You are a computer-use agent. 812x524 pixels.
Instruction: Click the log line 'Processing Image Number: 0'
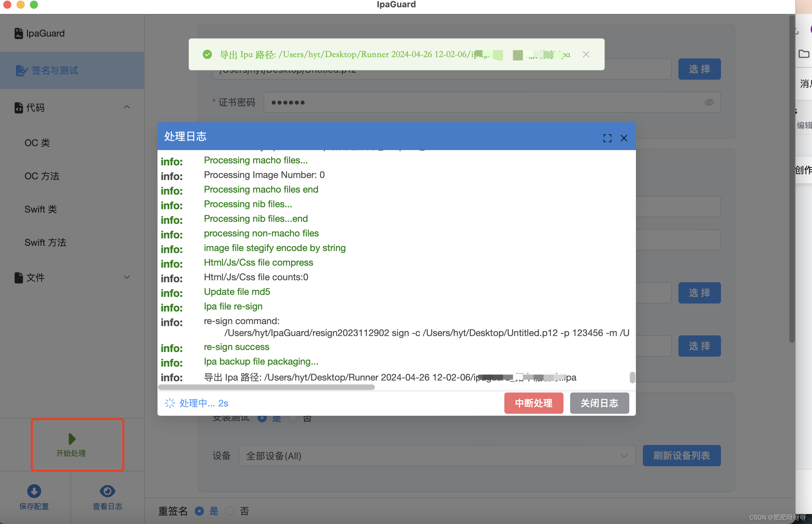[264, 175]
